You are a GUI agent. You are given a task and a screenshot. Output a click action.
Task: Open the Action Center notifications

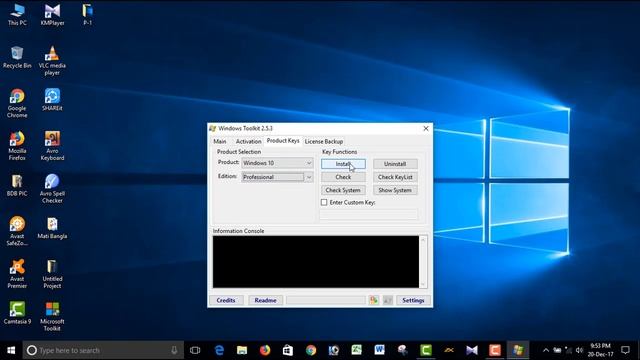625,350
